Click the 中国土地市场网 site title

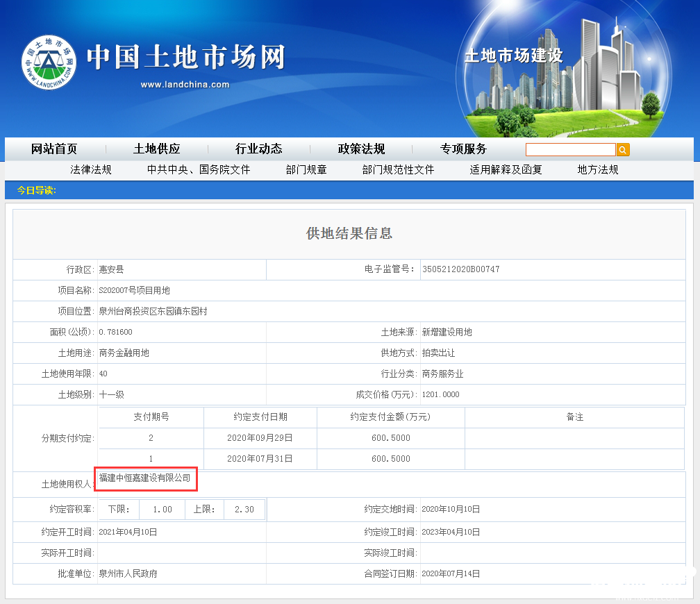point(185,58)
